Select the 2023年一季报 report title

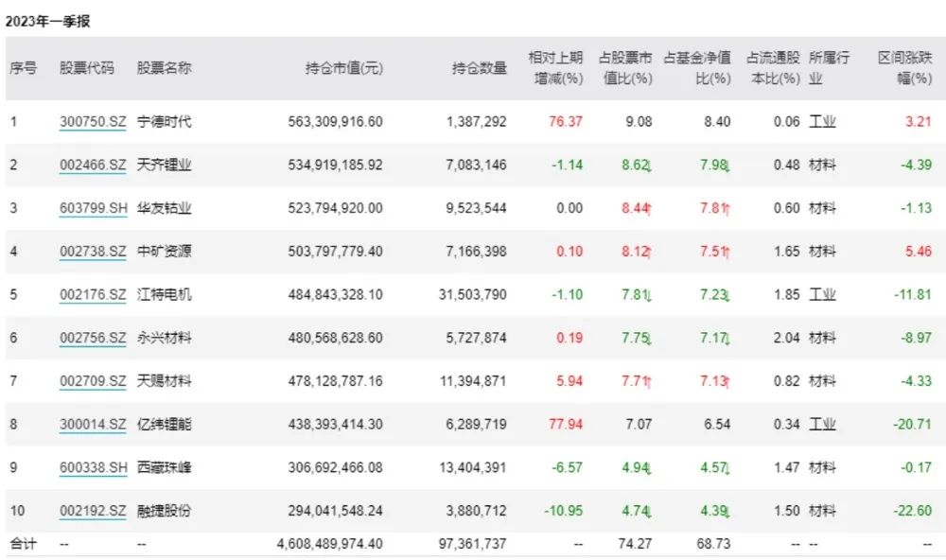click(x=47, y=21)
